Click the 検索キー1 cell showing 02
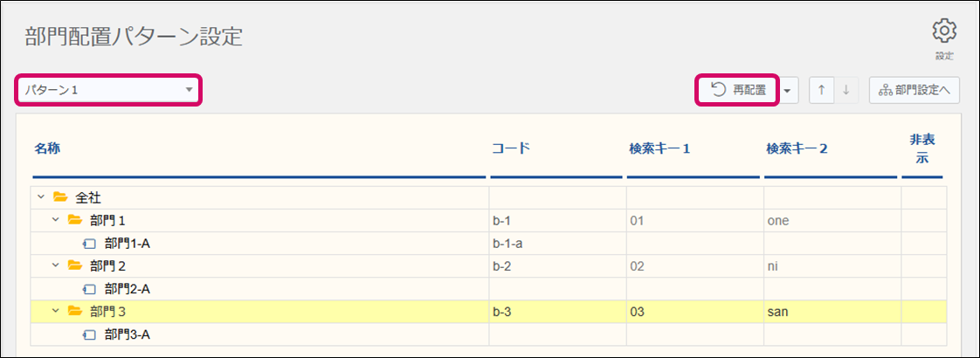Screen dimensions: 980x358 [x=637, y=265]
